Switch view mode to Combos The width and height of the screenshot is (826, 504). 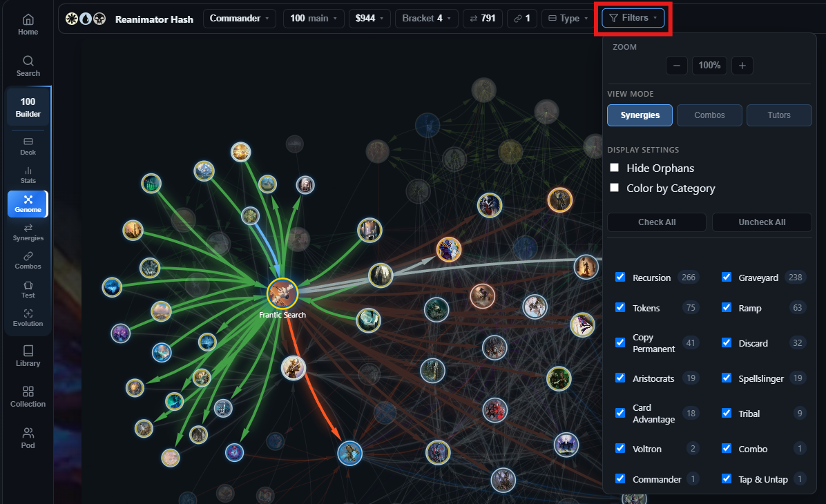click(709, 115)
